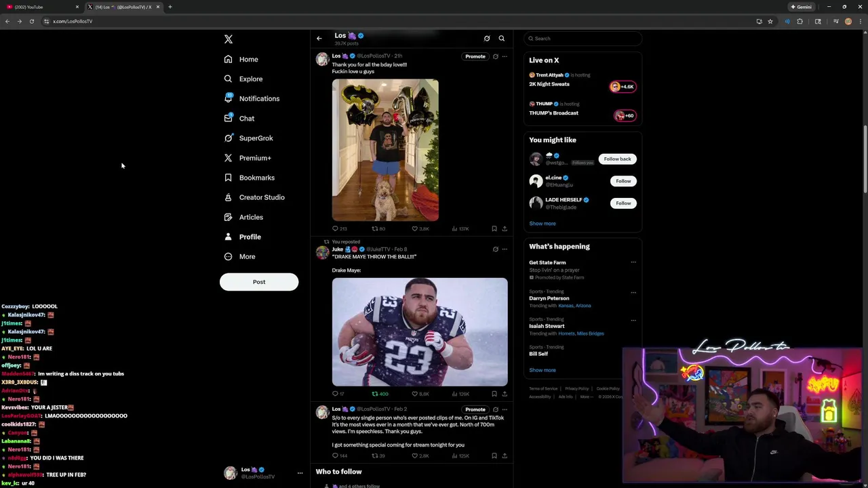Image resolution: width=868 pixels, height=488 pixels.
Task: Promote the Feb 2 clips post
Action: tap(475, 409)
